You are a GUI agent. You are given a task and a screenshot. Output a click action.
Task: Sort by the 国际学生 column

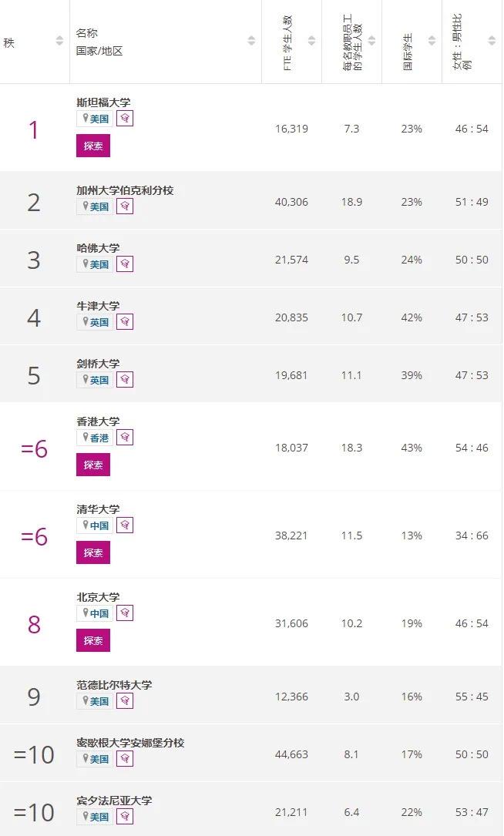[x=432, y=42]
